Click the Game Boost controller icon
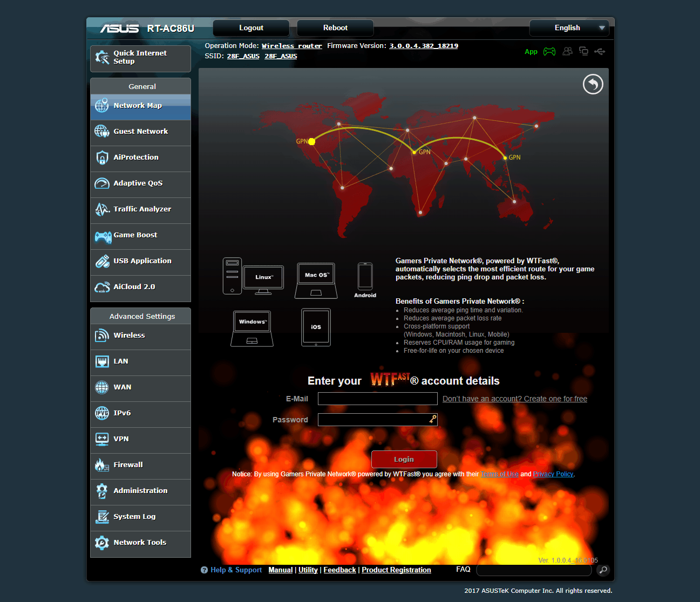This screenshot has height=602, width=700. pos(103,236)
